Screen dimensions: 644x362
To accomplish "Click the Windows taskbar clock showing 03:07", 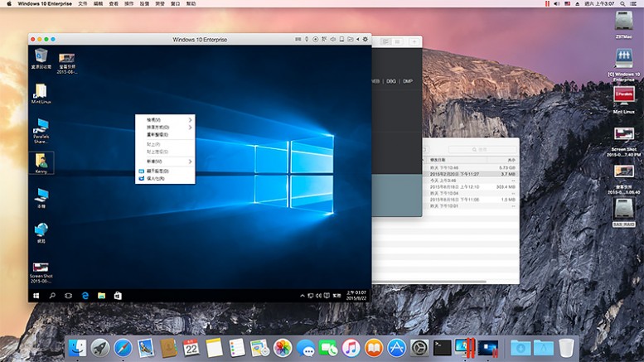I will pyautogui.click(x=356, y=296).
